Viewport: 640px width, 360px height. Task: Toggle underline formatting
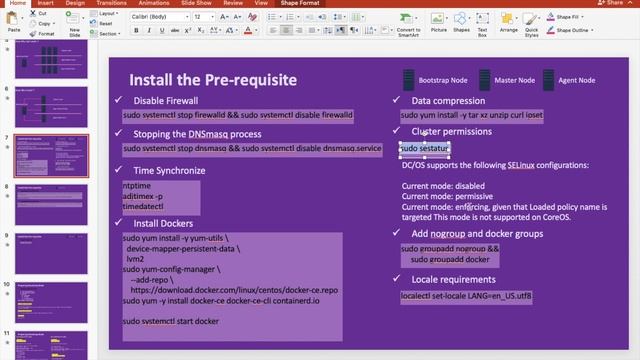162,31
